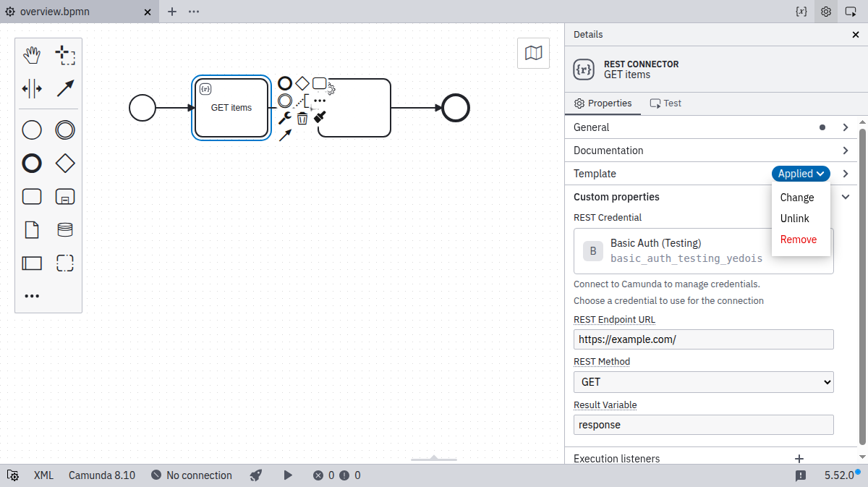This screenshot has width=868, height=487.
Task: Toggle the minimap on the canvas
Action: click(534, 53)
